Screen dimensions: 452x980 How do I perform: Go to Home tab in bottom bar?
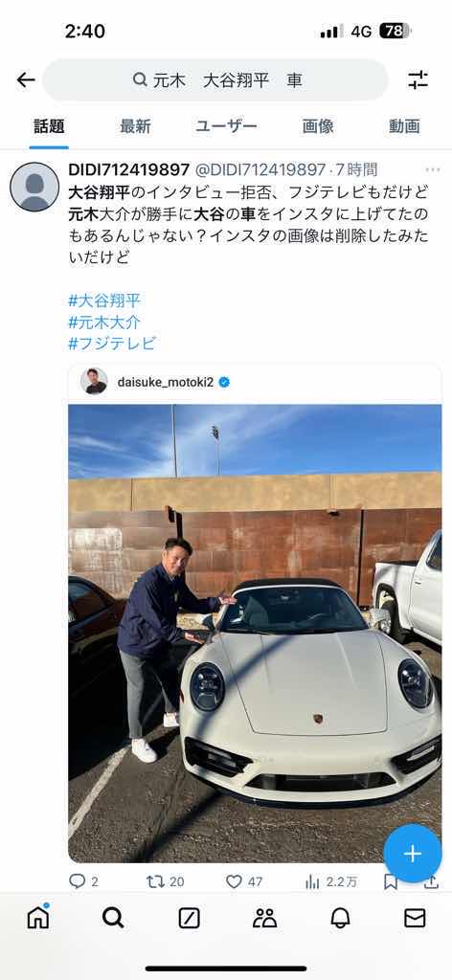pos(38,917)
